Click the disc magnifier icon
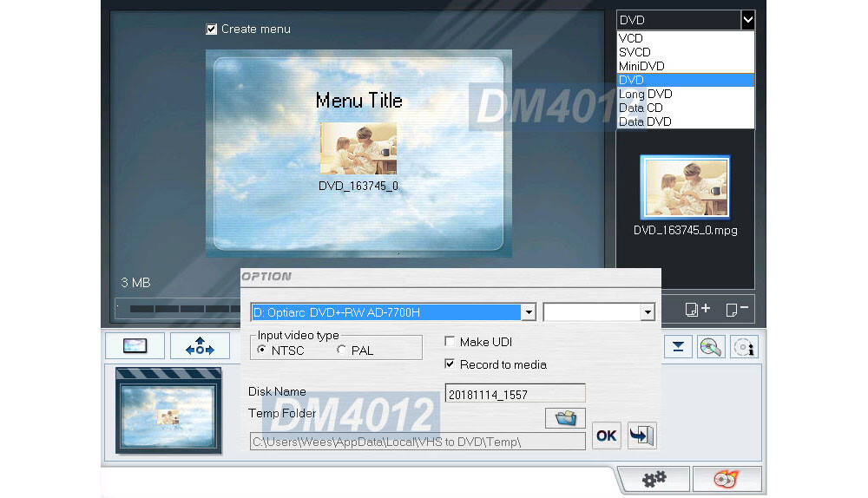Viewport: 868px width, 498px height. (x=711, y=347)
